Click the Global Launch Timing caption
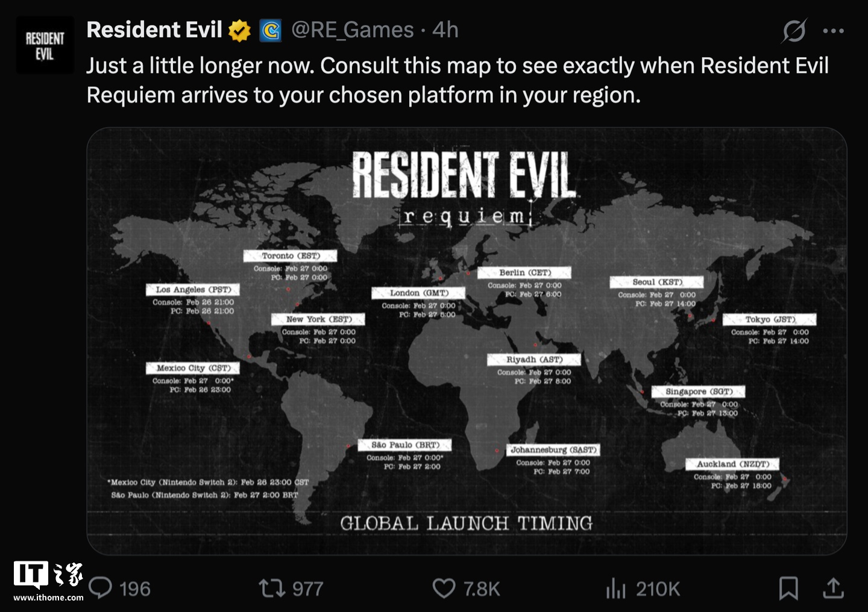Viewport: 868px width, 612px height. [466, 523]
